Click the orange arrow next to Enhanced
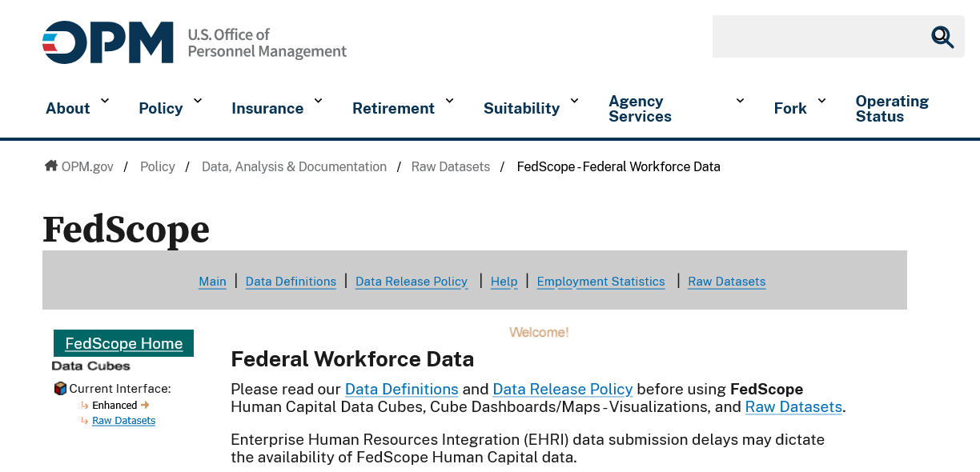 coord(145,405)
